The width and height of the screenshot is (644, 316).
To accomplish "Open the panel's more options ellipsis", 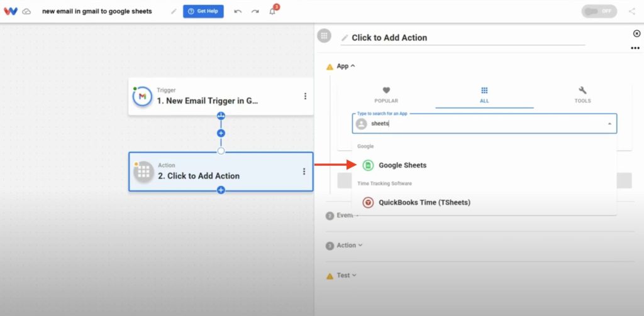I will coord(635,48).
